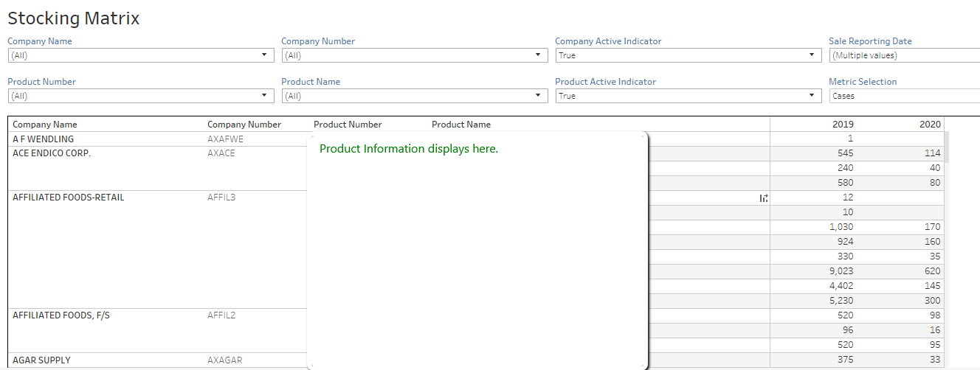This screenshot has width=980, height=370.
Task: Select the ACE ENDICO CORP. company row
Action: (52, 153)
